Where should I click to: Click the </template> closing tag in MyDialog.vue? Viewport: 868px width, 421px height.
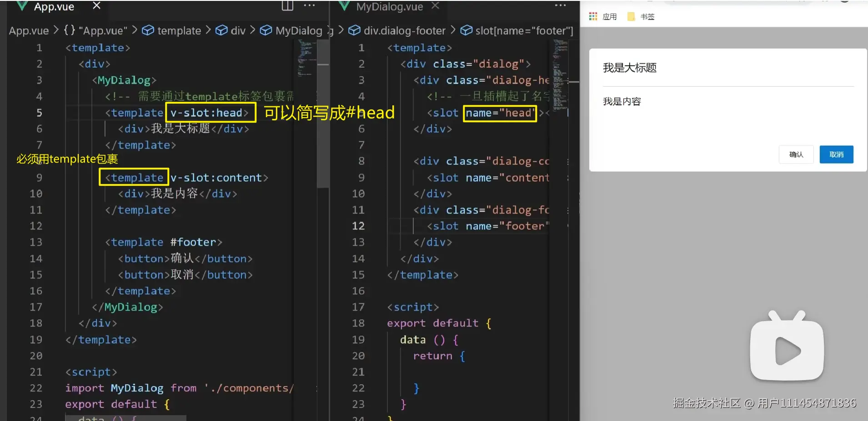(423, 275)
